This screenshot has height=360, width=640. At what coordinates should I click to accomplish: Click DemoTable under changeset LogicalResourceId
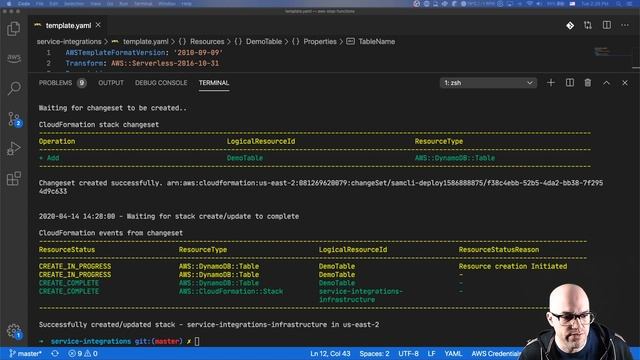point(245,158)
